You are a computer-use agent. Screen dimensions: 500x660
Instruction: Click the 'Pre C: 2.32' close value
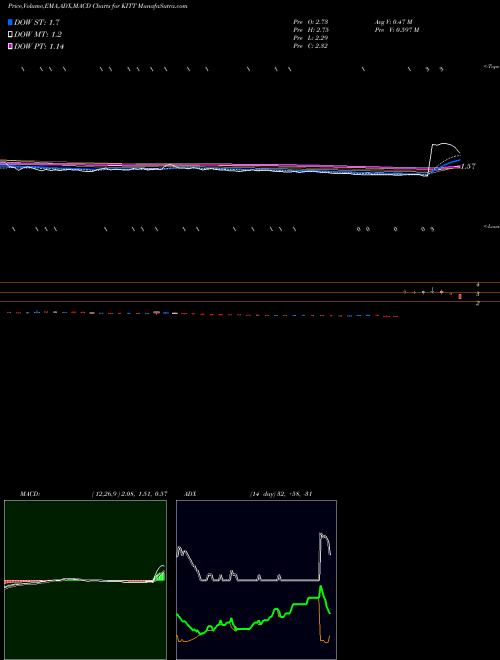[311, 45]
